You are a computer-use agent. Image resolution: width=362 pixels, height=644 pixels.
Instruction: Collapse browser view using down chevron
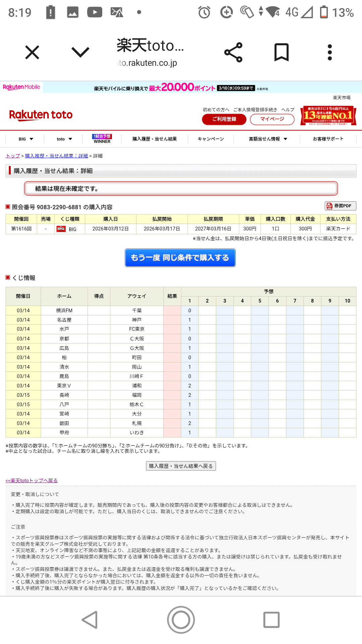80,52
